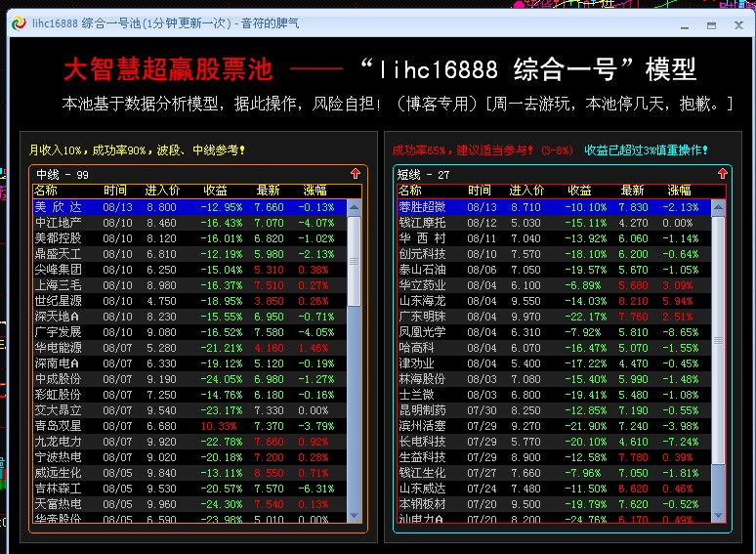Image resolution: width=756 pixels, height=554 pixels.
Task: Select the 凤凰光学 stock row
Action: point(555,332)
